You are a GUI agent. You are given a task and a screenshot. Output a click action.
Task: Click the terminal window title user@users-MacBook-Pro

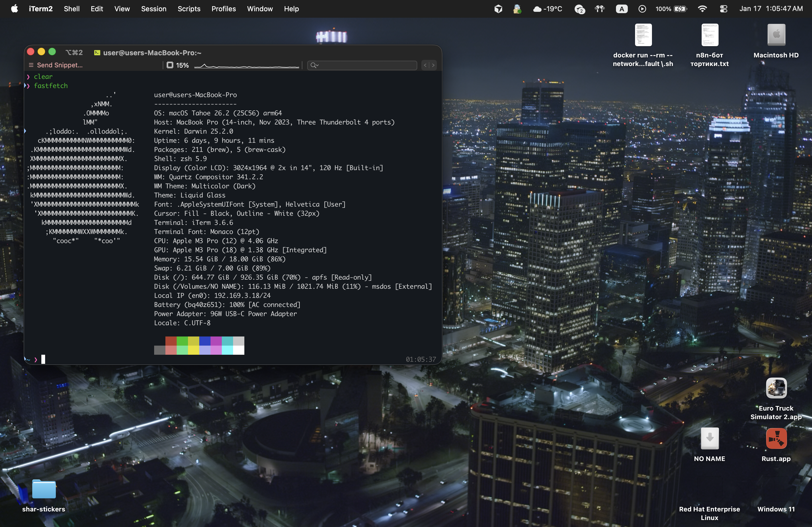click(x=152, y=53)
